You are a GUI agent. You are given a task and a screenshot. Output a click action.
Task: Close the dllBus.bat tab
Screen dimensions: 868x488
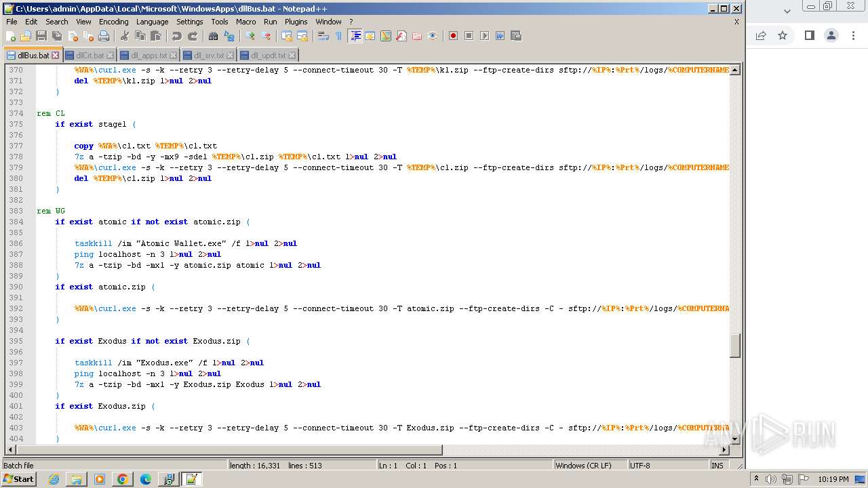coord(56,56)
